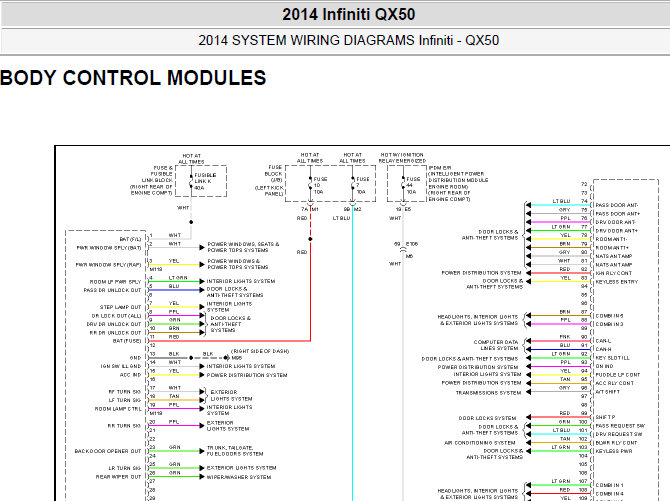Click the "BLWR RLY CONT" pin label
The width and height of the screenshot is (670, 501).
(616, 443)
